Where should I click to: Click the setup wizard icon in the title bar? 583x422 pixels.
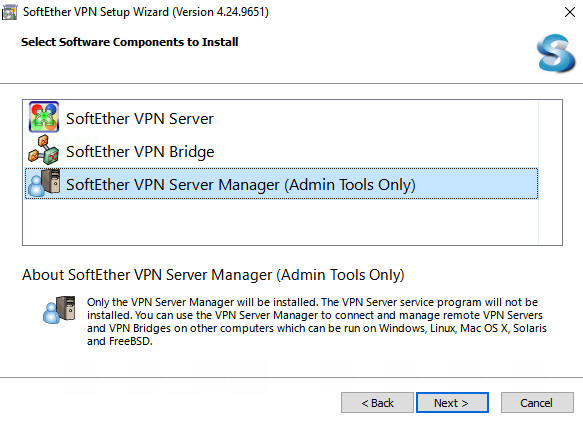[x=9, y=12]
